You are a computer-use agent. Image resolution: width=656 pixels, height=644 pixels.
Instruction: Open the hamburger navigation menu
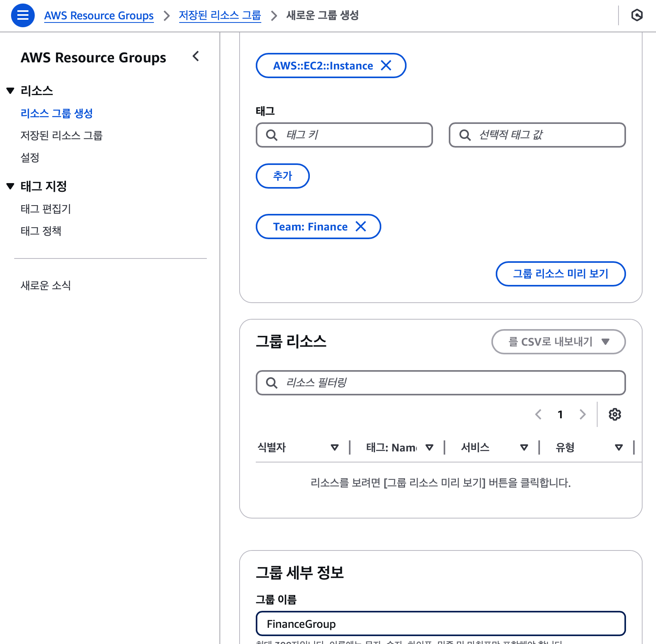23,15
